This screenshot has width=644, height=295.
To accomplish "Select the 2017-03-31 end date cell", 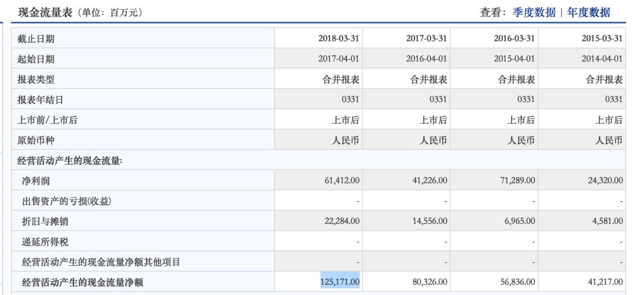I will point(426,39).
